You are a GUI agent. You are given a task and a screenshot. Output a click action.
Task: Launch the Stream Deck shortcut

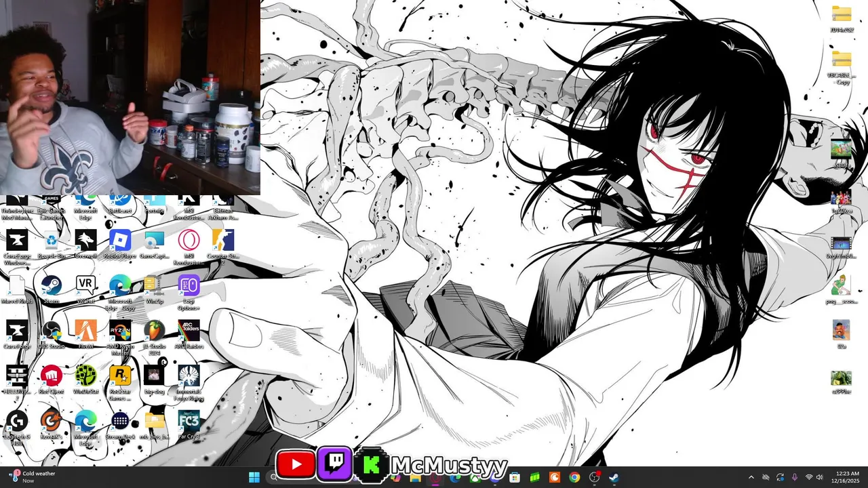(120, 426)
